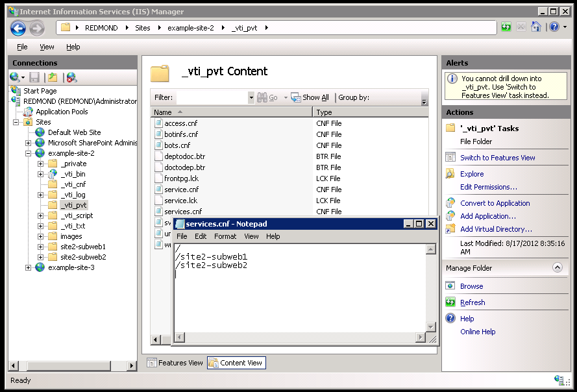The image size is (577, 392).
Task: Click the Back navigation arrow button
Action: (18, 28)
